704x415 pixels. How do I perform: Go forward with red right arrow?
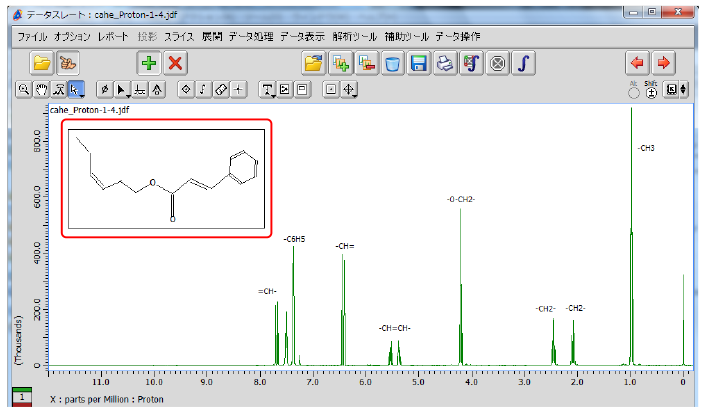tap(664, 63)
